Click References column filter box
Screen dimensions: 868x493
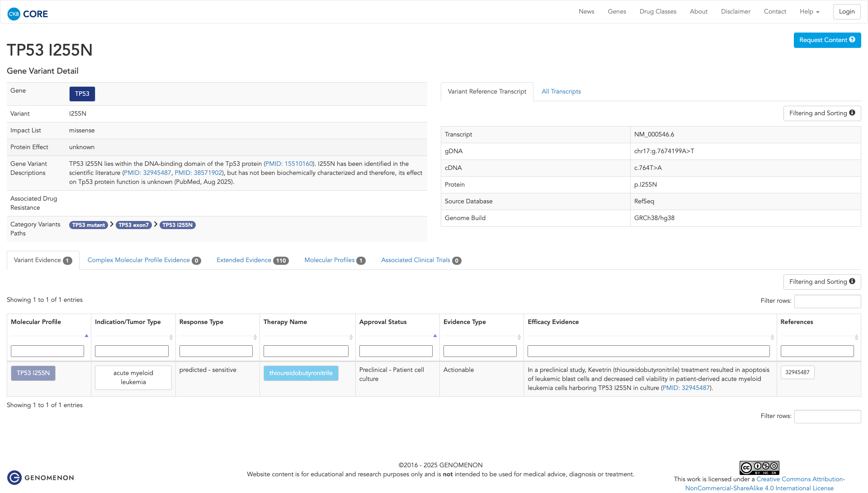817,351
